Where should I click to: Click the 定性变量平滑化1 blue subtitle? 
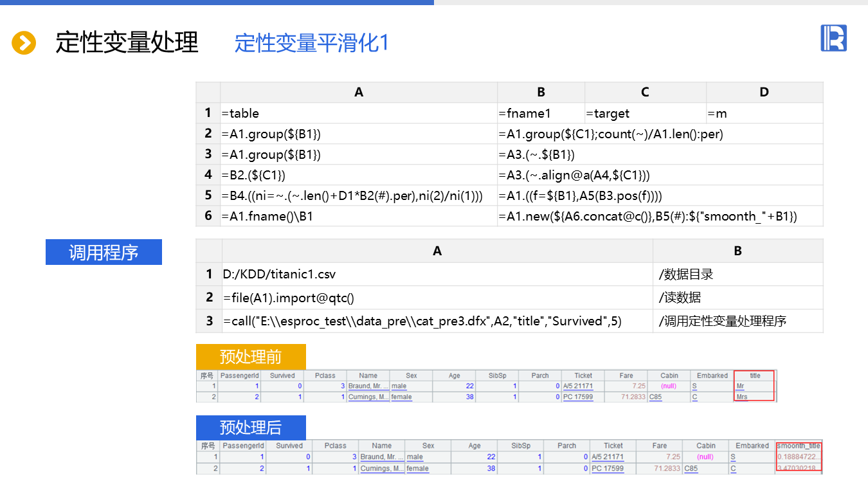click(x=311, y=43)
